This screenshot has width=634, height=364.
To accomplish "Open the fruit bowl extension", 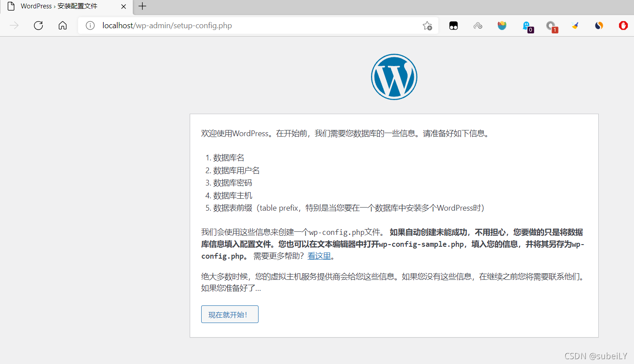I will click(502, 26).
